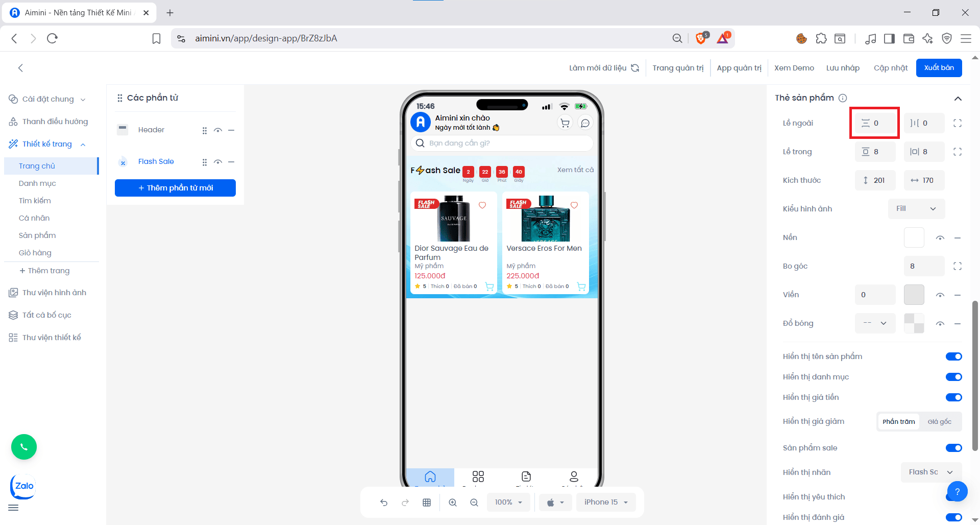Screen dimensions: 980x525
Task: Open the iPhone 15 device selector
Action: (x=606, y=503)
